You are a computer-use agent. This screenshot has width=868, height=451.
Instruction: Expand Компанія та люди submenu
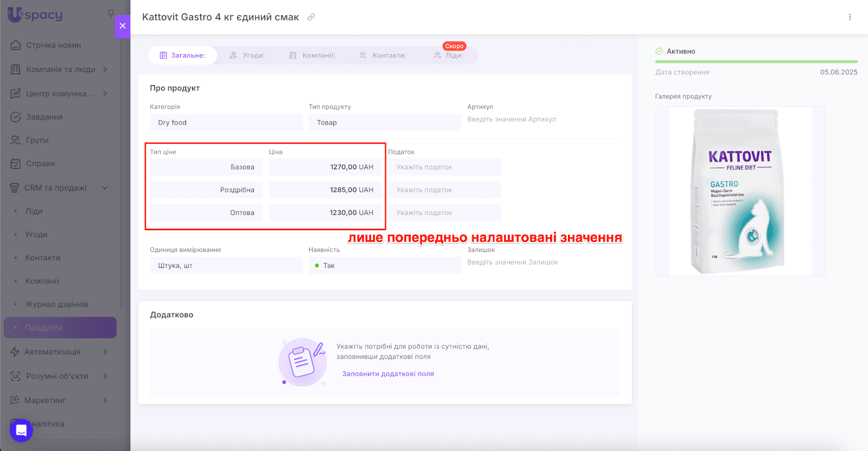click(105, 69)
